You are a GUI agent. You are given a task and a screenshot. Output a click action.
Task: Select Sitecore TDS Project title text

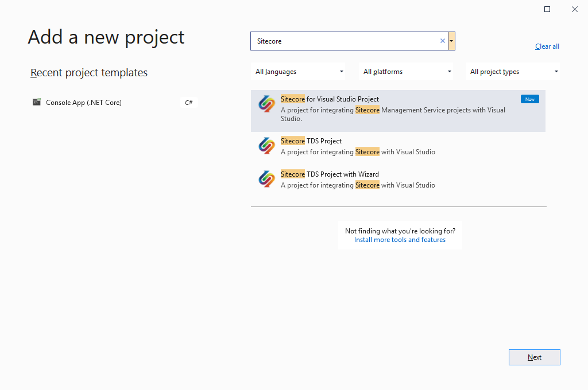[311, 141]
